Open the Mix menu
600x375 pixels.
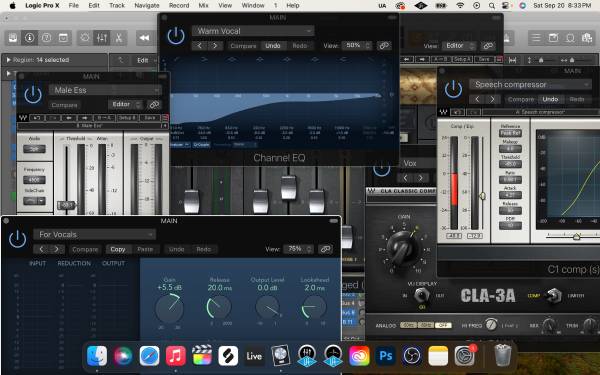click(x=203, y=5)
